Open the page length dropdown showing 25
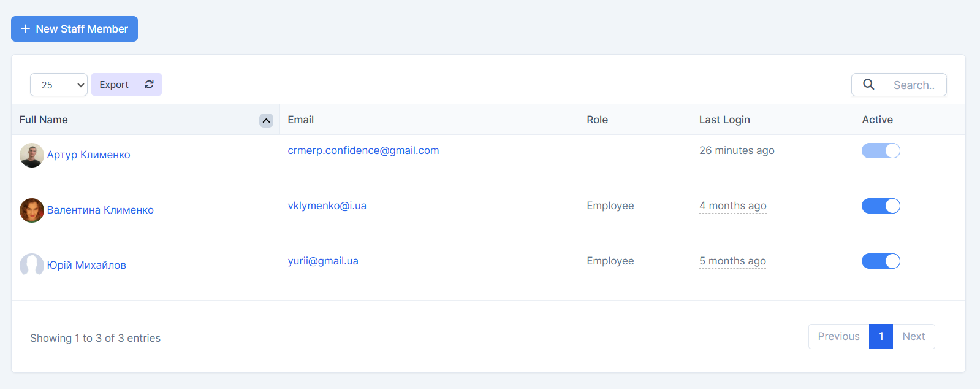The width and height of the screenshot is (980, 389). click(x=59, y=85)
